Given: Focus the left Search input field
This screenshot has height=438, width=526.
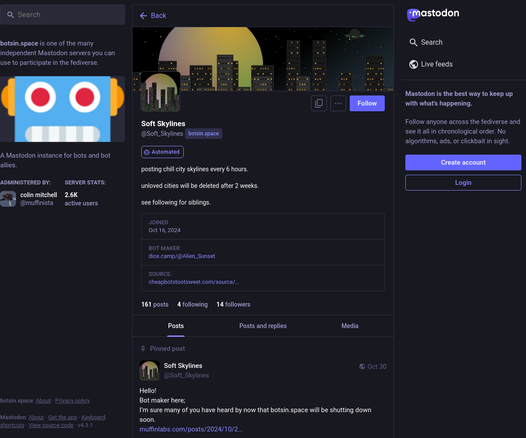Looking at the screenshot, I should point(62,15).
